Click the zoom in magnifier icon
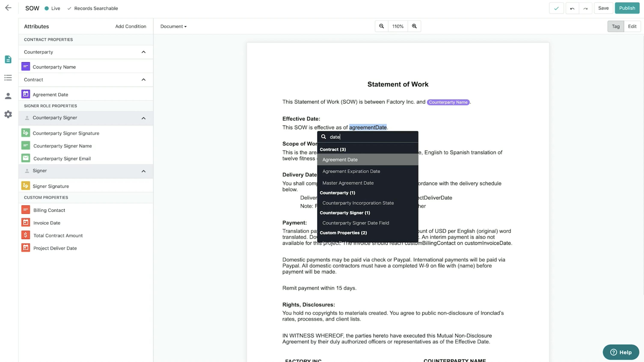Image resolution: width=644 pixels, height=362 pixels. (414, 26)
